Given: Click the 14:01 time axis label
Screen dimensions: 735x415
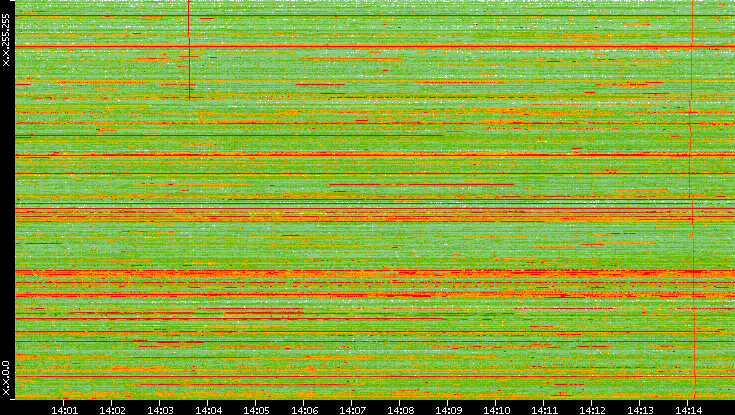Looking at the screenshot, I should pos(64,410).
